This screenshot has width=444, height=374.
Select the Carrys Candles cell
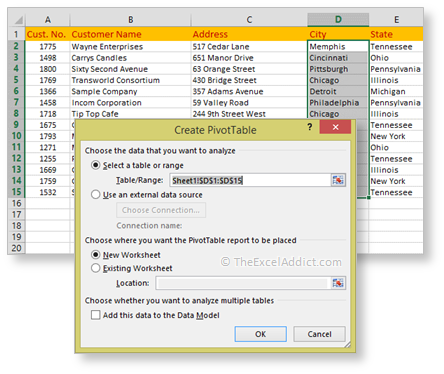[x=130, y=58]
